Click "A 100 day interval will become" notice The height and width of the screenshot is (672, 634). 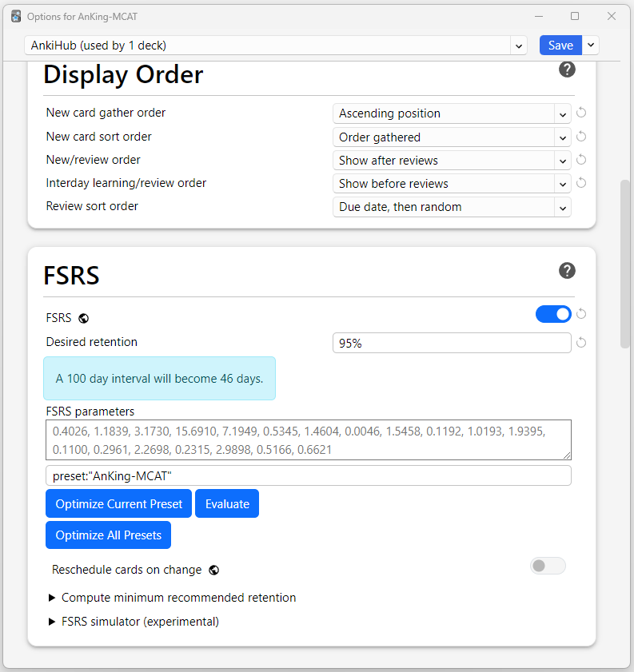[159, 379]
